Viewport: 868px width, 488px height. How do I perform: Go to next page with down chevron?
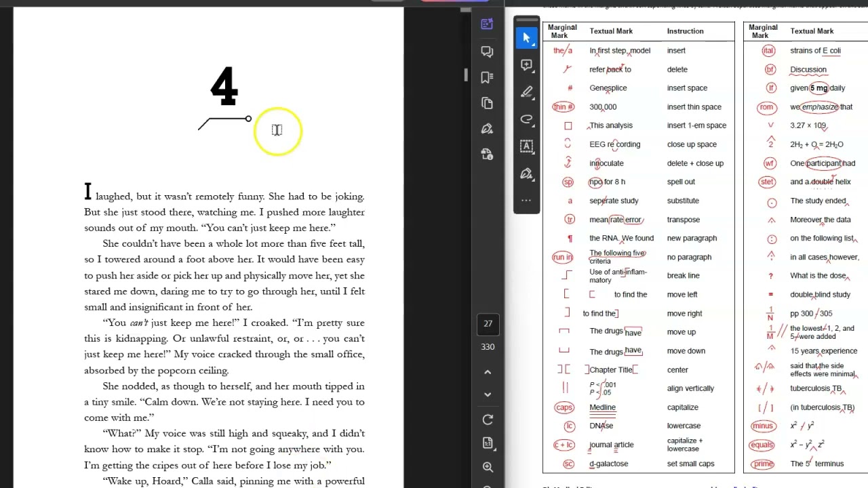tap(488, 394)
